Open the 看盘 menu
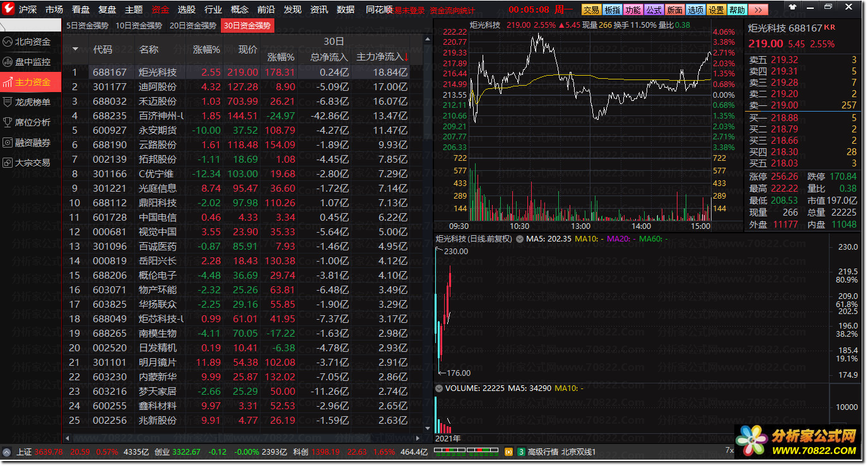The width and height of the screenshot is (868, 466). pyautogui.click(x=81, y=9)
